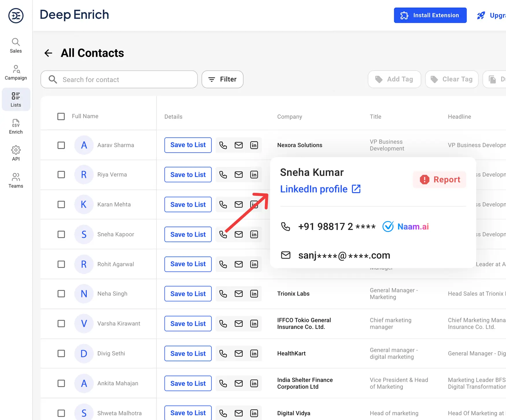This screenshot has height=420, width=506.
Task: Click the email icon for Varsha Kirawant
Action: click(239, 324)
